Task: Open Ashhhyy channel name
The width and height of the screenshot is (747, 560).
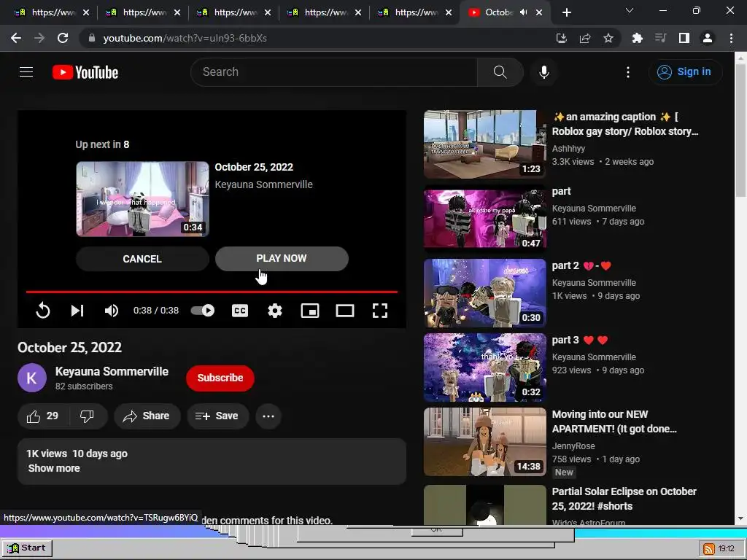Action: (x=568, y=149)
